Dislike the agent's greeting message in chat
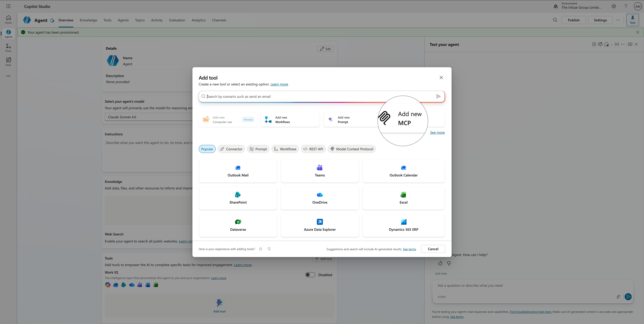This screenshot has height=324, width=644. (449, 263)
